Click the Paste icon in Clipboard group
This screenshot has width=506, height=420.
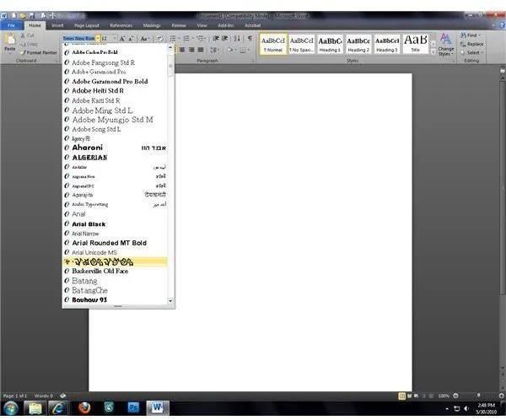click(x=9, y=40)
